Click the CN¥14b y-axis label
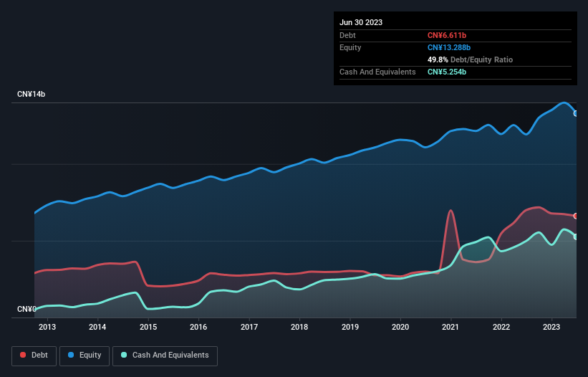Screen dimensions: 588x377 pos(31,94)
